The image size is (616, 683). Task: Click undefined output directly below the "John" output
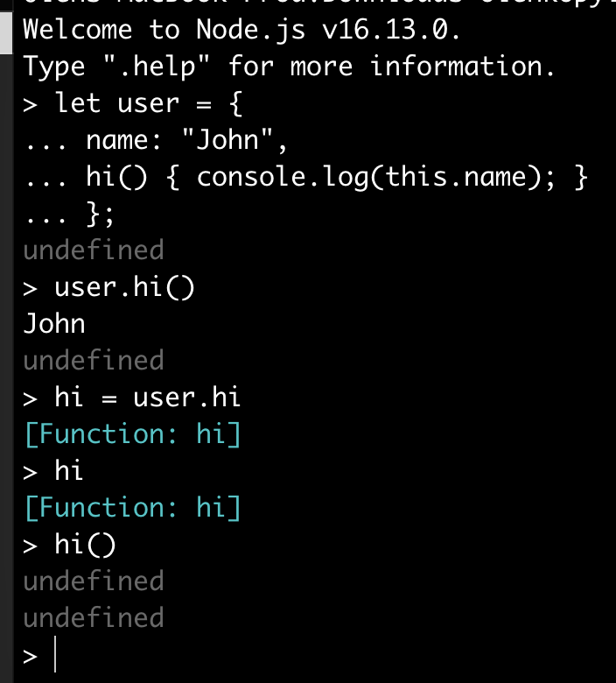tap(94, 361)
